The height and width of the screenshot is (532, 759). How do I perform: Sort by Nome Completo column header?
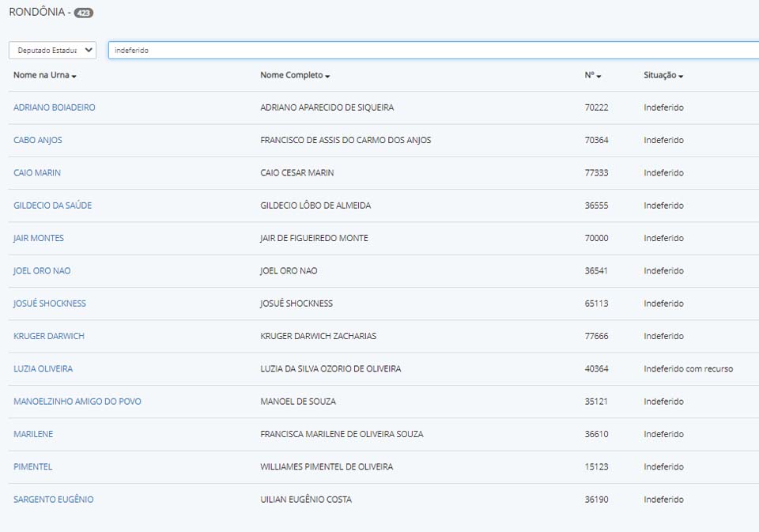point(295,75)
